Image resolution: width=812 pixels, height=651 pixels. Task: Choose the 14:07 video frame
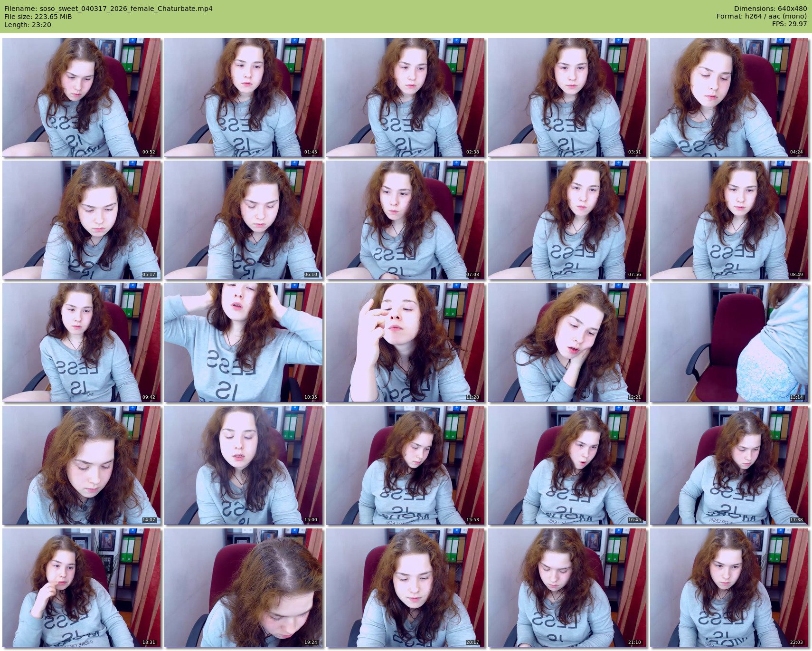[82, 465]
